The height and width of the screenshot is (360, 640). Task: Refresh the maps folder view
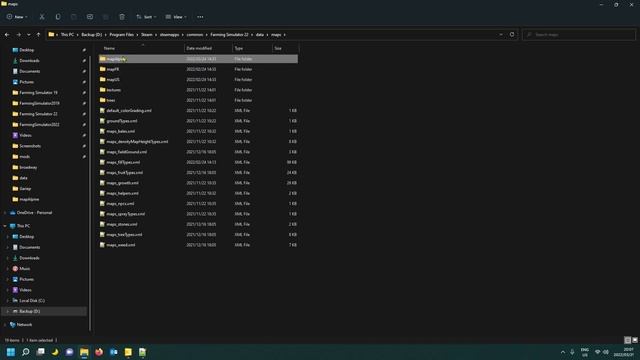click(x=512, y=35)
